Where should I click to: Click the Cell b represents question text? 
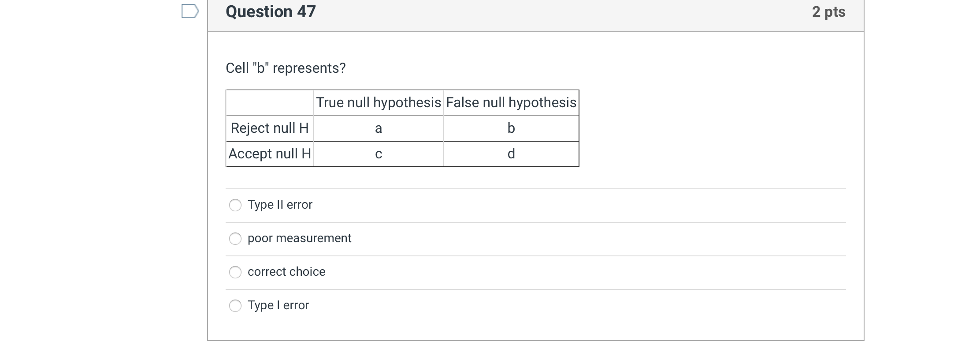click(x=286, y=68)
